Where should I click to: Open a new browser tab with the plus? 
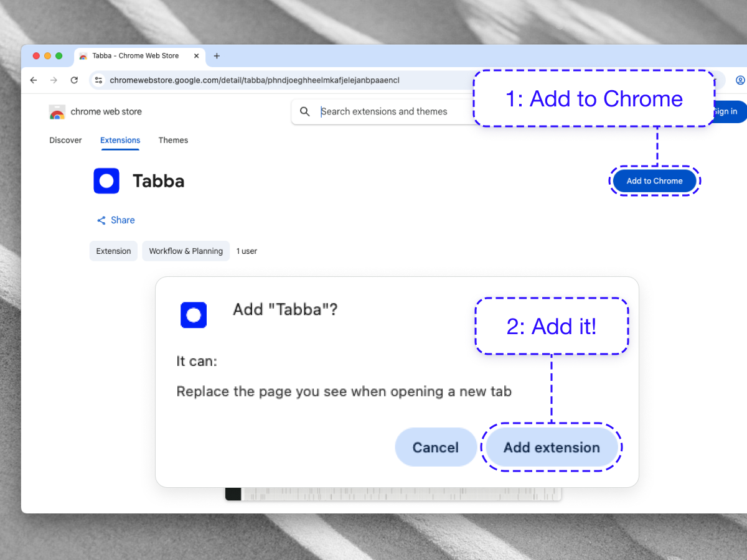pyautogui.click(x=217, y=55)
